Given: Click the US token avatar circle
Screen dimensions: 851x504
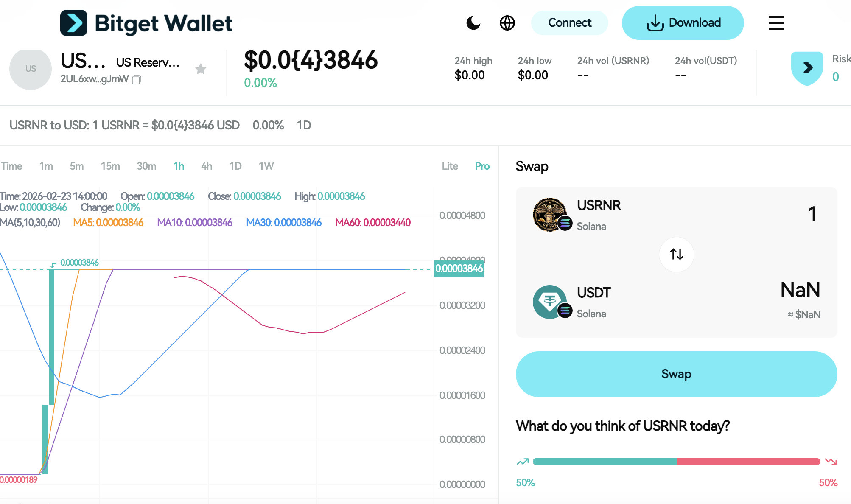Looking at the screenshot, I should click(x=31, y=69).
